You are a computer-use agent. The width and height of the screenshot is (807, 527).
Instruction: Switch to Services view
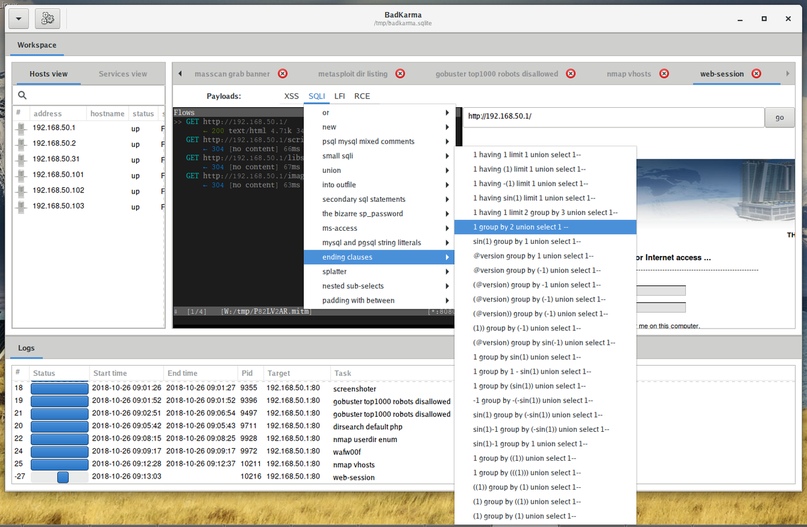click(122, 74)
